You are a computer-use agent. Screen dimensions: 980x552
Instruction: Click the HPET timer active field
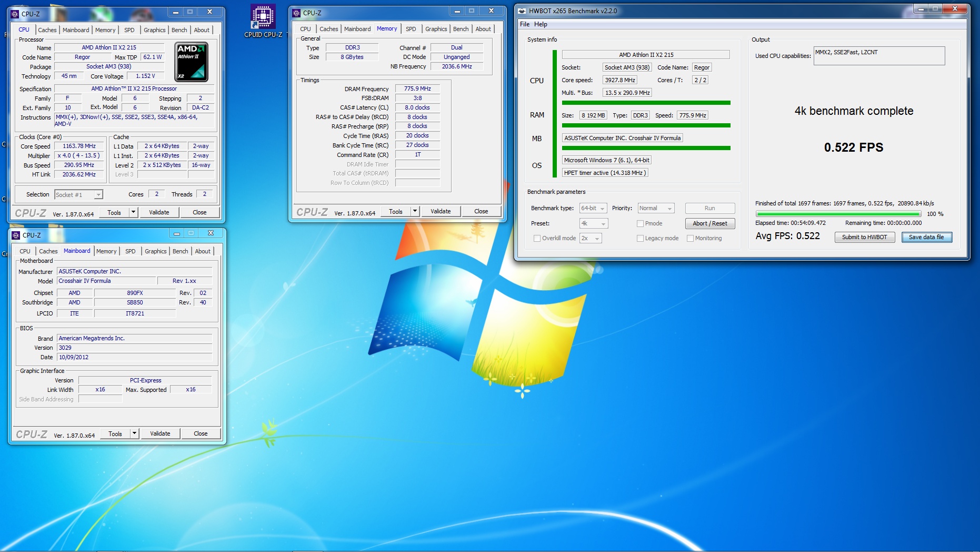click(x=605, y=173)
